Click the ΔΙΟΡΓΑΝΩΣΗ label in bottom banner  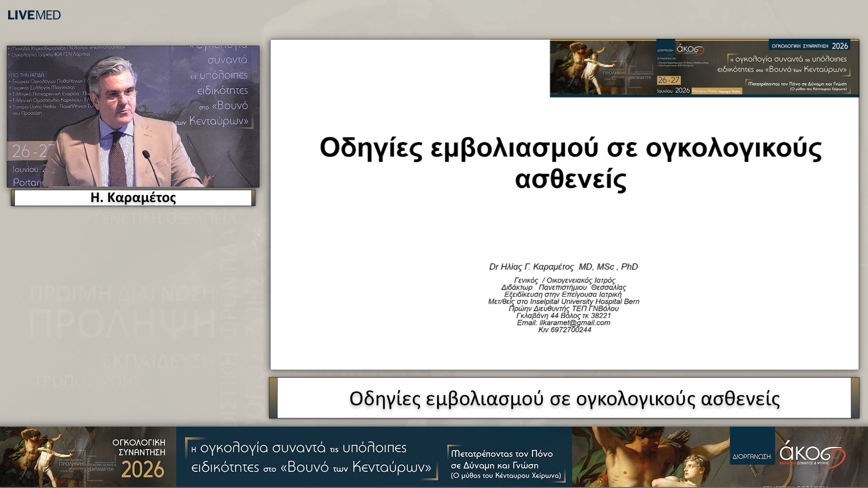coord(752,456)
